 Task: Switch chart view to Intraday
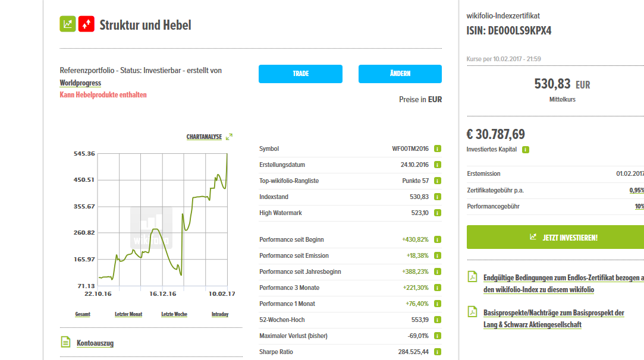[219, 314]
